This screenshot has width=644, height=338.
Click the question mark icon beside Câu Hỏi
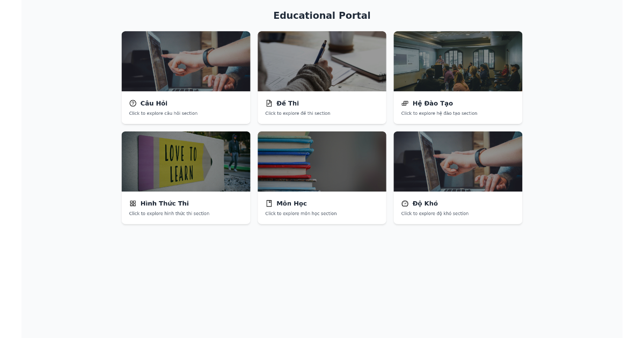pyautogui.click(x=133, y=104)
